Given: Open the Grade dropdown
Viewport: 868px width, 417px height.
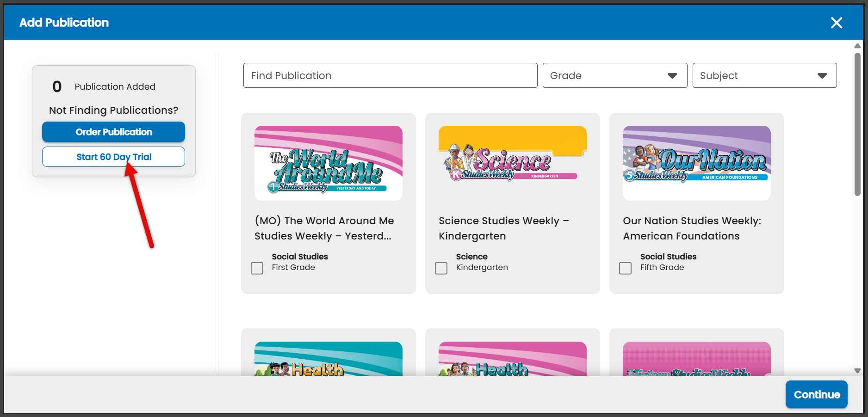Looking at the screenshot, I should coord(614,75).
